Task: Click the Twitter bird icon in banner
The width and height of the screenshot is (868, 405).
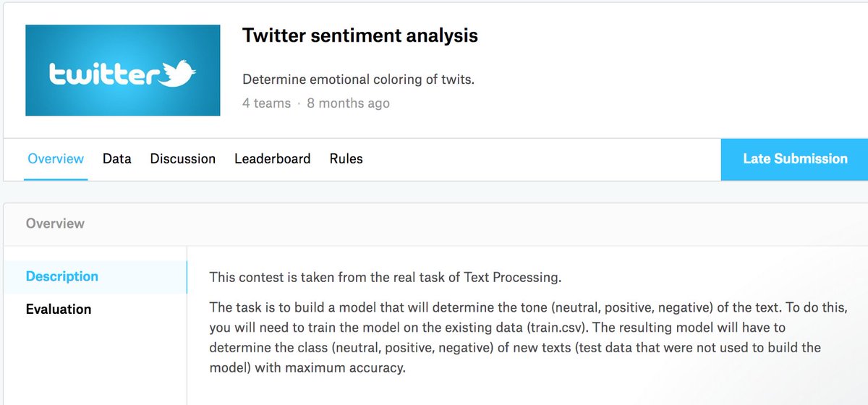Action: pos(179,73)
